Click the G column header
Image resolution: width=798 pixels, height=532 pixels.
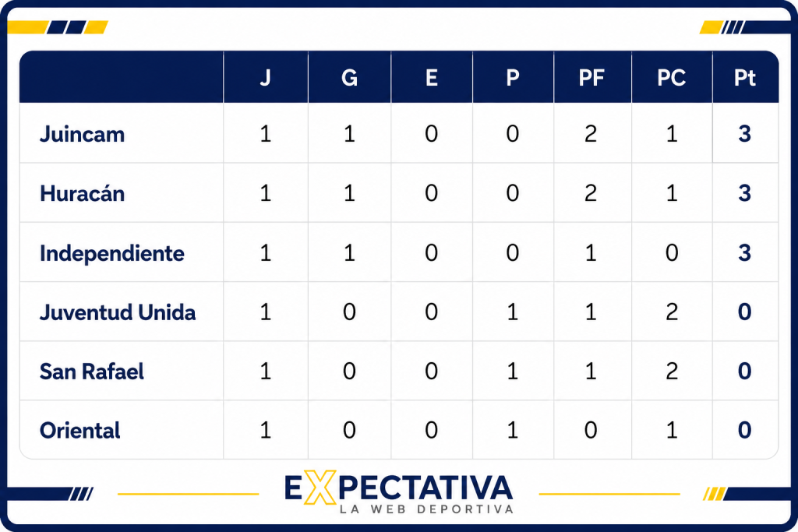(x=349, y=78)
